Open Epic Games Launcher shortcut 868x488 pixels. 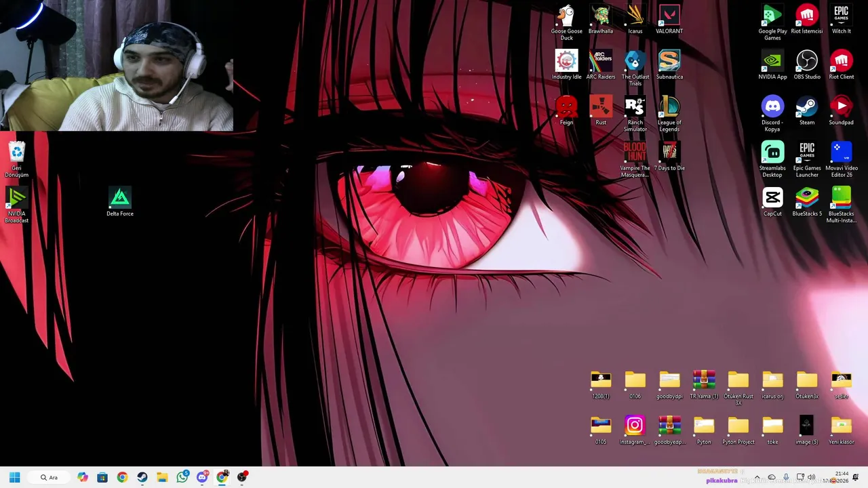[807, 159]
